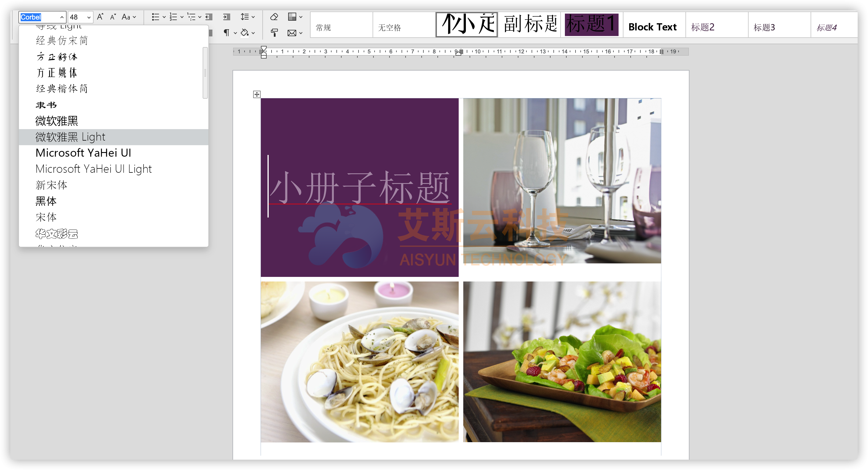This screenshot has height=470, width=868.
Task: Click the clear formatting eraser icon
Action: coord(274,17)
